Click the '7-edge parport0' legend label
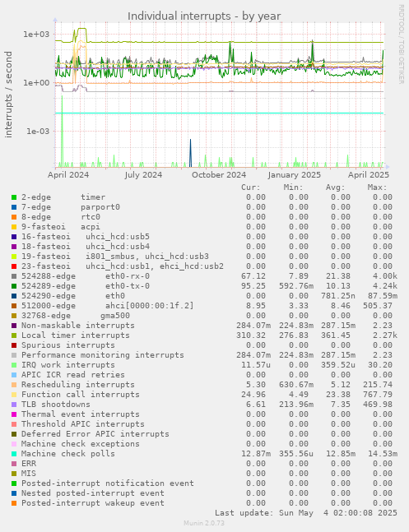The height and width of the screenshot is (532, 409). click(71, 207)
